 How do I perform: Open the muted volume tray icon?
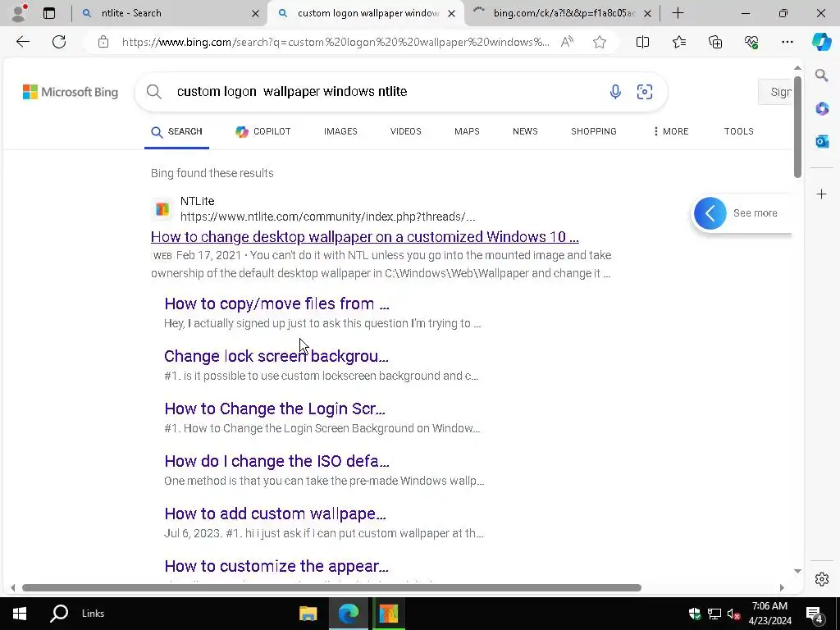coord(733,614)
